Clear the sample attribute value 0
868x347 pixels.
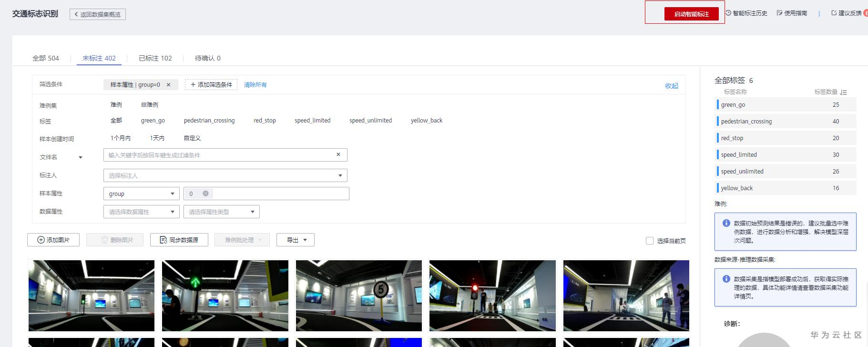205,194
